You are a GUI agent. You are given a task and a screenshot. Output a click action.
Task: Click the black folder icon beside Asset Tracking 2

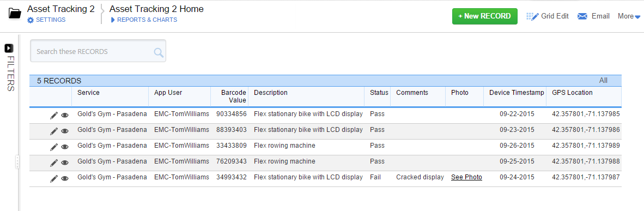click(15, 13)
